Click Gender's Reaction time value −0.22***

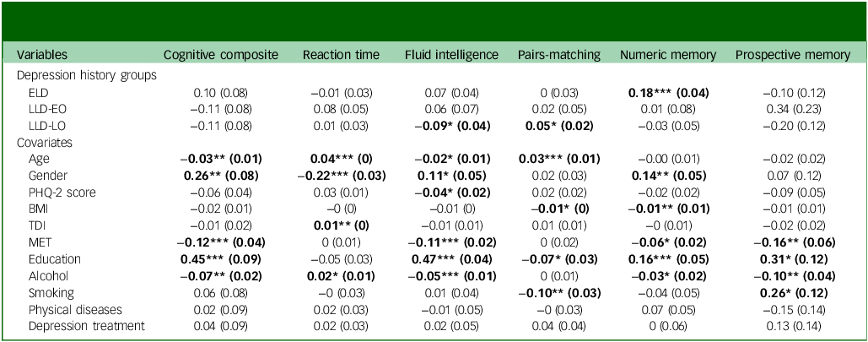tap(341, 175)
